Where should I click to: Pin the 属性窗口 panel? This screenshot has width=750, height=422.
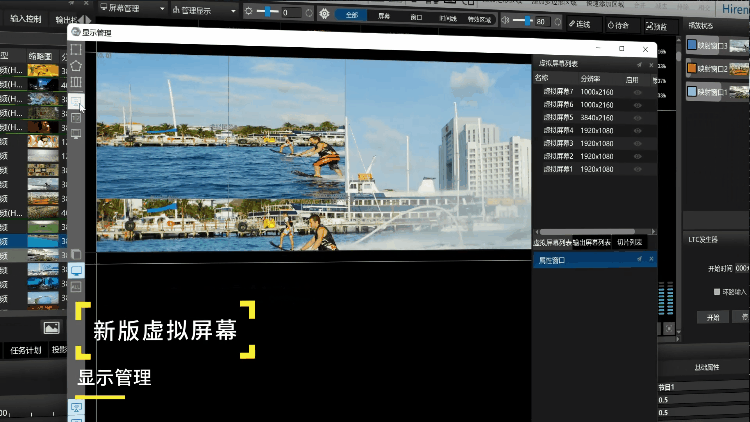click(640, 259)
